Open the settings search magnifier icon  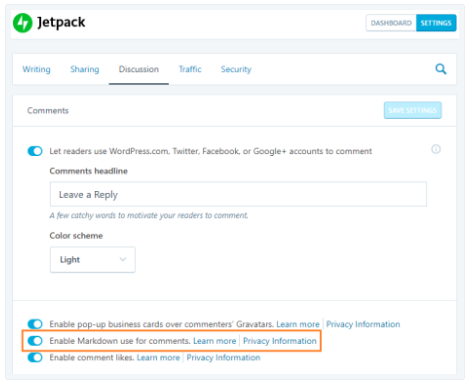pos(441,69)
